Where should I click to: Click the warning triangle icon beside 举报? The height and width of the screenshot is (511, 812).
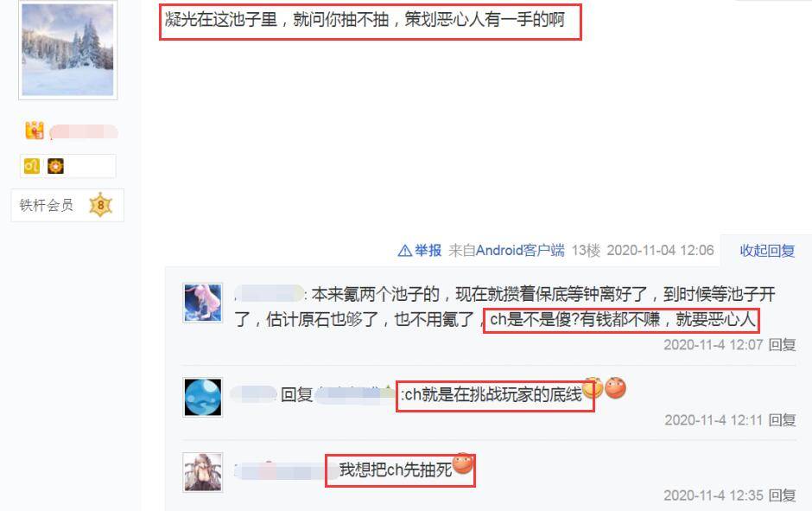click(x=404, y=251)
